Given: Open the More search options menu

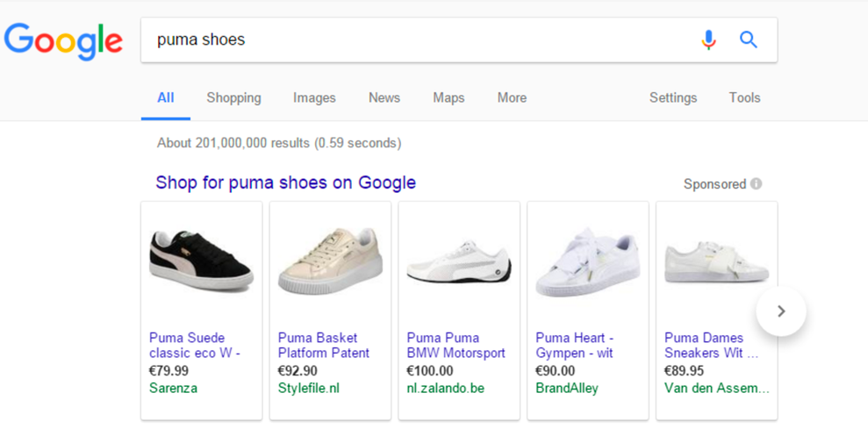Looking at the screenshot, I should point(512,98).
